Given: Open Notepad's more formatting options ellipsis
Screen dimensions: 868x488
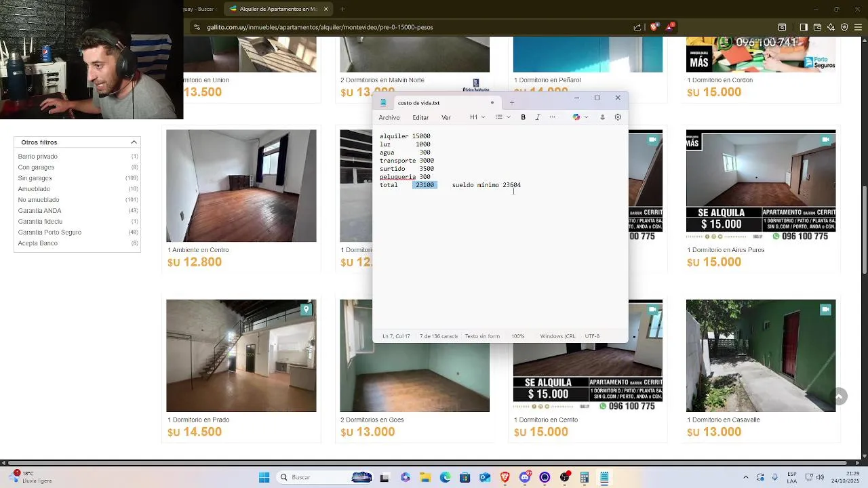Looking at the screenshot, I should point(552,117).
